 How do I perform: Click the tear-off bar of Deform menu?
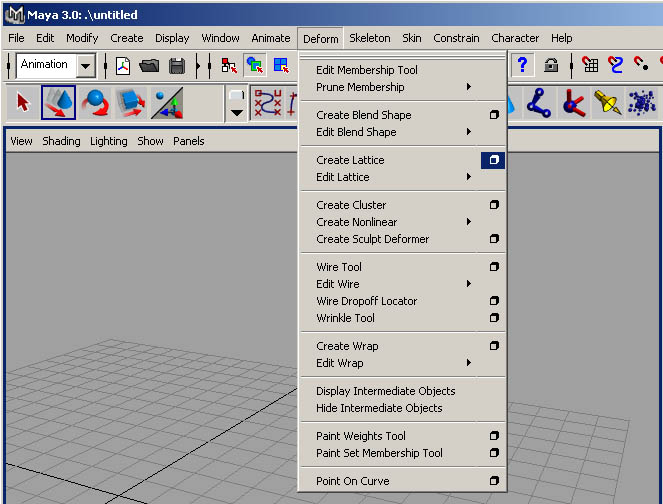403,58
